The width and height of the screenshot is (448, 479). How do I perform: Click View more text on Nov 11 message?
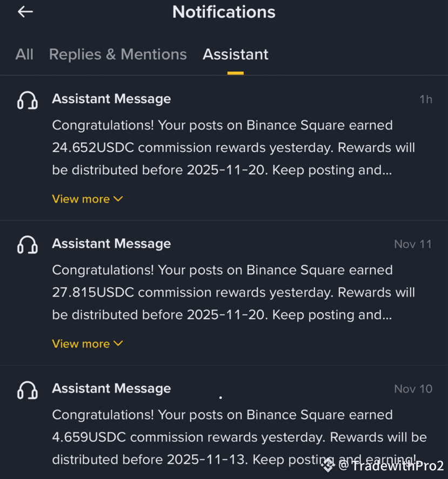(81, 343)
